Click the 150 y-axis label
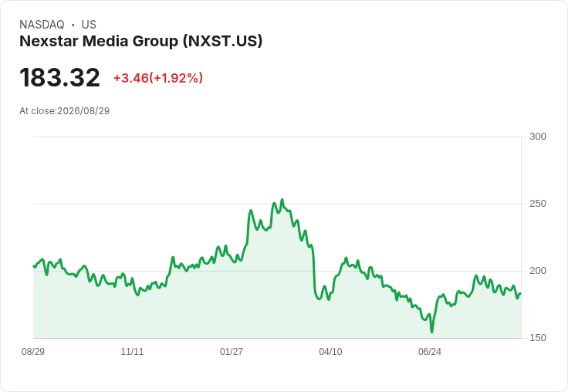568x392 pixels. click(x=538, y=338)
